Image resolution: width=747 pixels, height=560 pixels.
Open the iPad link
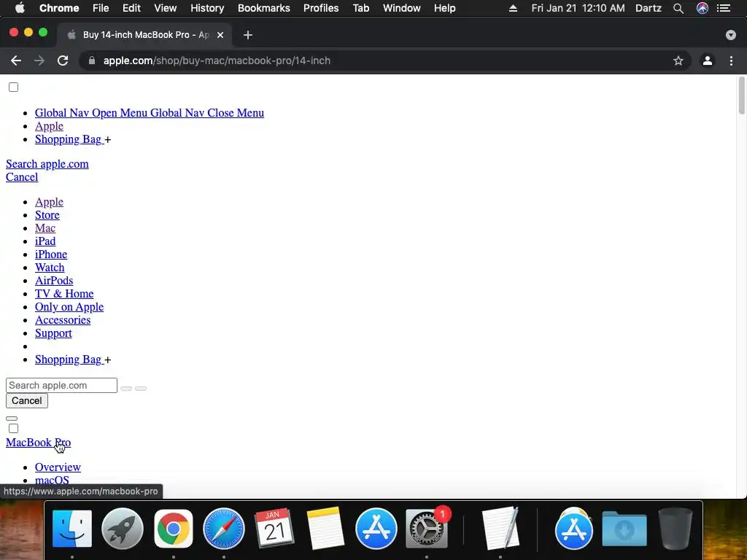(45, 241)
